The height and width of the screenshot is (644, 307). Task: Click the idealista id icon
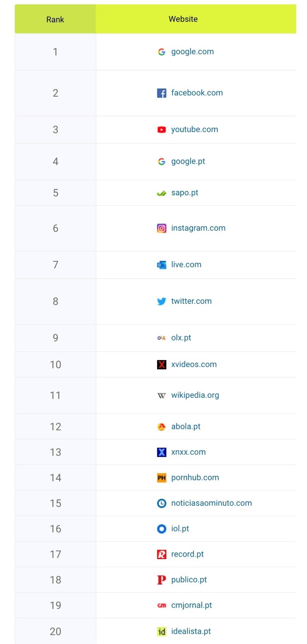click(x=162, y=632)
